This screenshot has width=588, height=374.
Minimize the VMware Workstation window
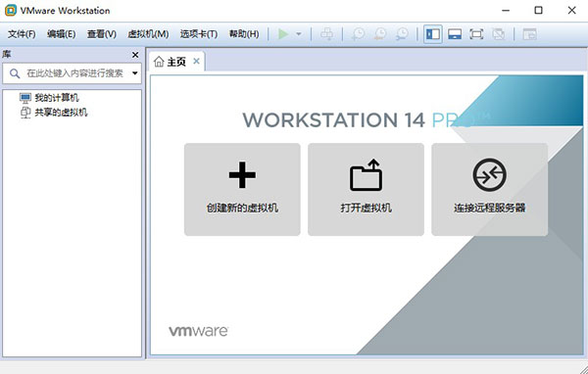coord(506,11)
